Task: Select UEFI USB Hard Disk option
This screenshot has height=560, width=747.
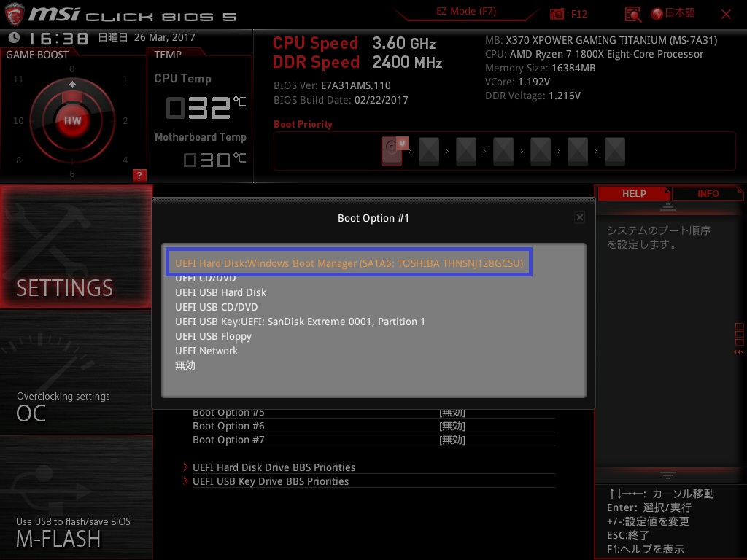Action: click(220, 292)
